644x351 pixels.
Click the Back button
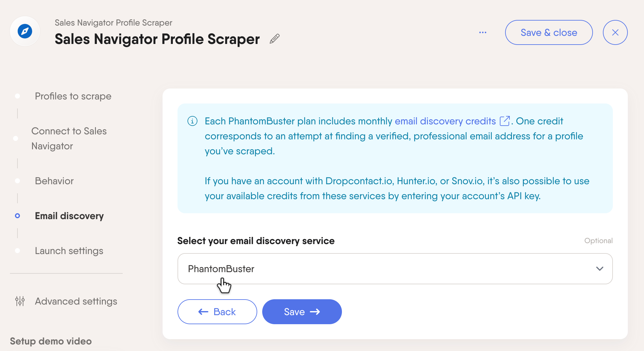(217, 312)
